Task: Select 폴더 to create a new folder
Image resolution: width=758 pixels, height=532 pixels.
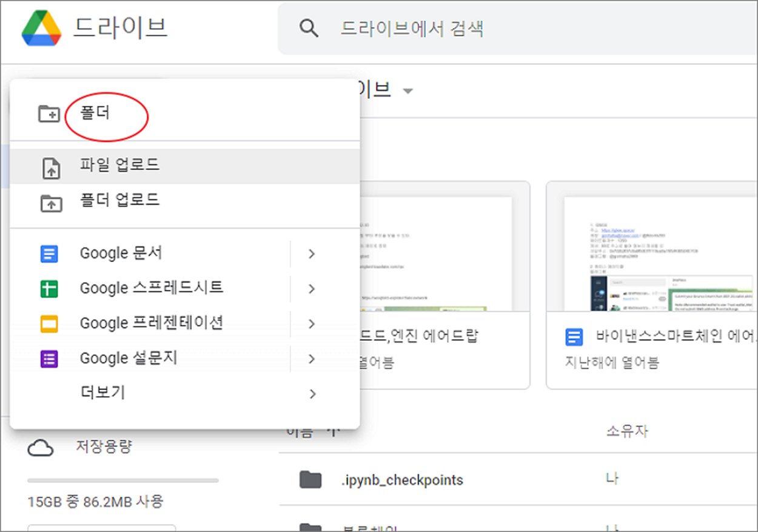Action: 95,113
